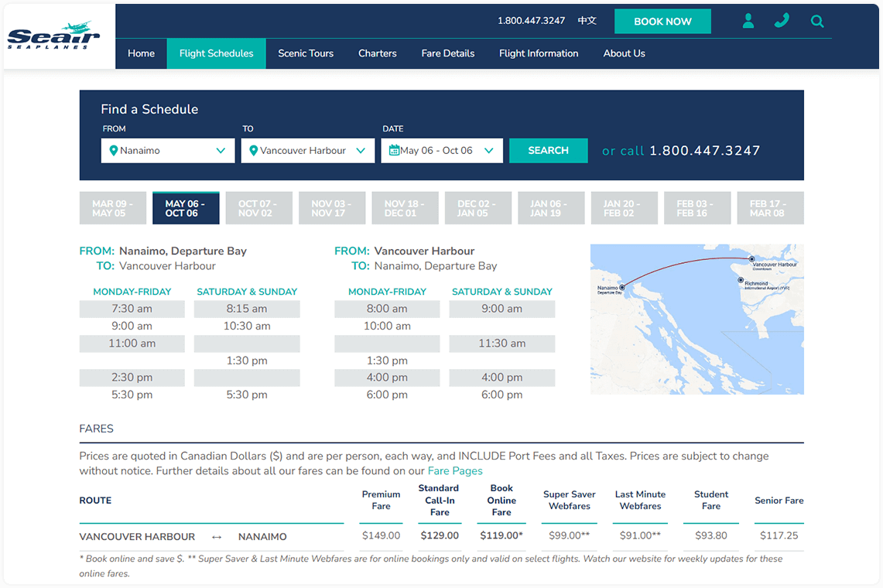Click the phone icon in header

click(782, 21)
